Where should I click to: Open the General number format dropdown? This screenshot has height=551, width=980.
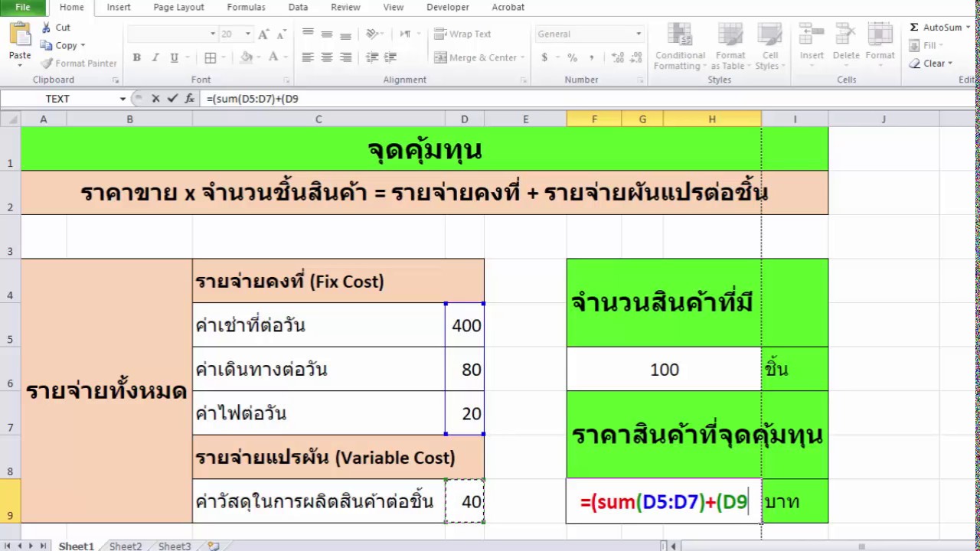pyautogui.click(x=639, y=34)
